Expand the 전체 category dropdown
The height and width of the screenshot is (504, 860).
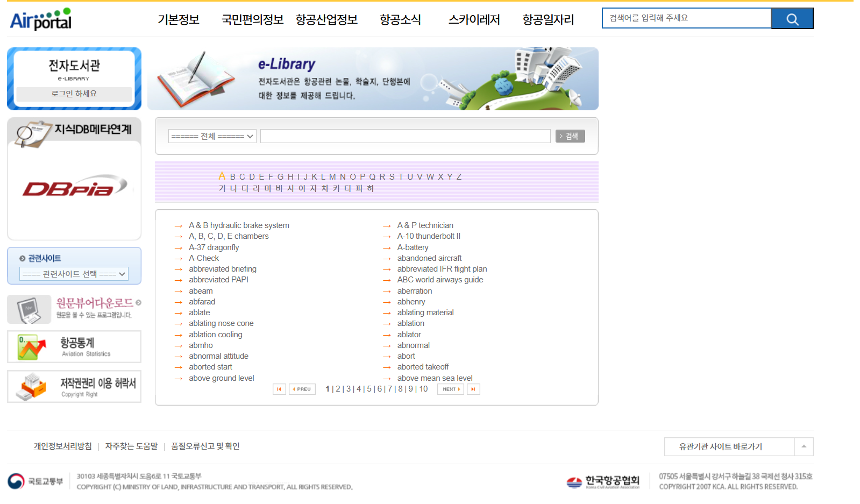click(x=212, y=137)
